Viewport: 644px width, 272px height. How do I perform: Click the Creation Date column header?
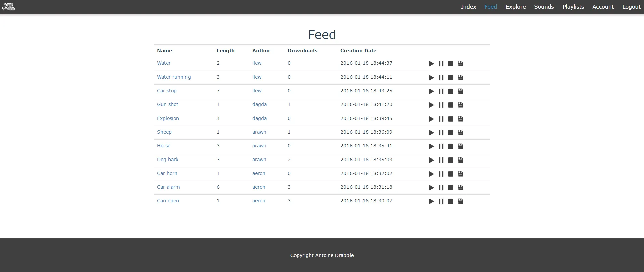tap(358, 51)
